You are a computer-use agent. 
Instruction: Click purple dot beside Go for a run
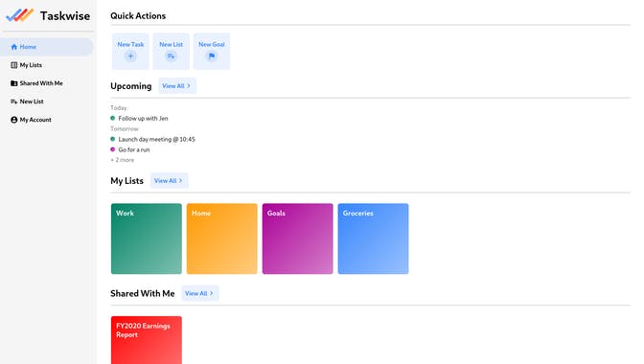(x=112, y=149)
